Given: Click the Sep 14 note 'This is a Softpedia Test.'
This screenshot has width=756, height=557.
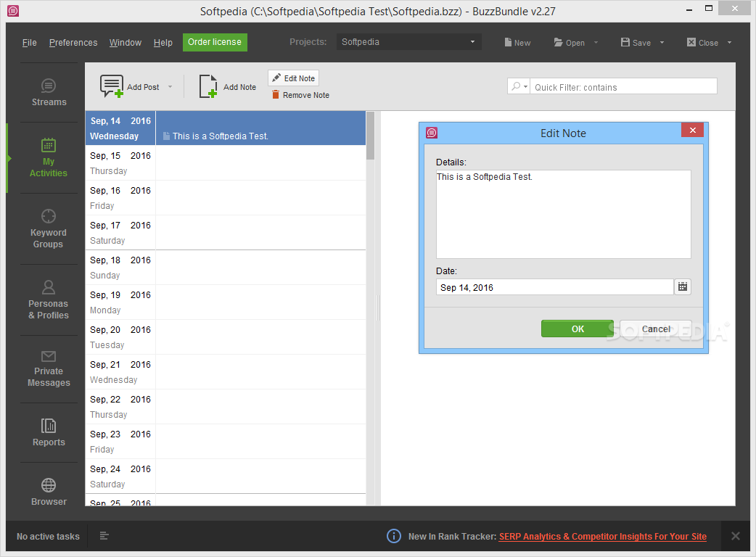Looking at the screenshot, I should coord(221,136).
